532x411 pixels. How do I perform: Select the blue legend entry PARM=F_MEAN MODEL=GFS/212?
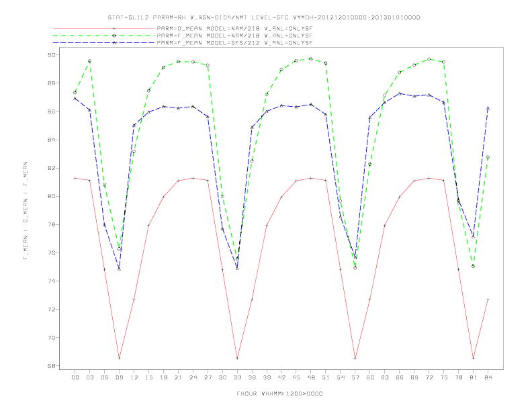pos(234,43)
